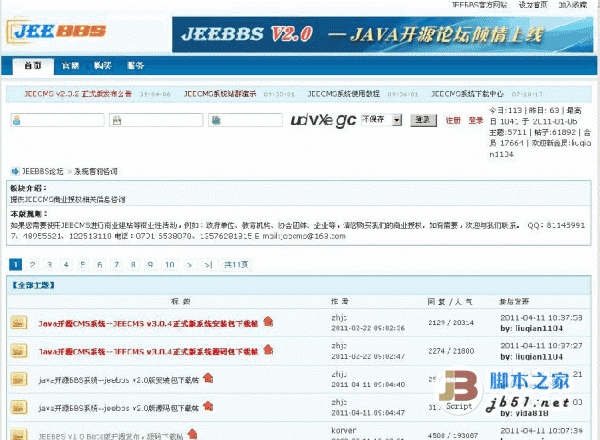
Task: Refresh the captcha image
Action: [323, 120]
